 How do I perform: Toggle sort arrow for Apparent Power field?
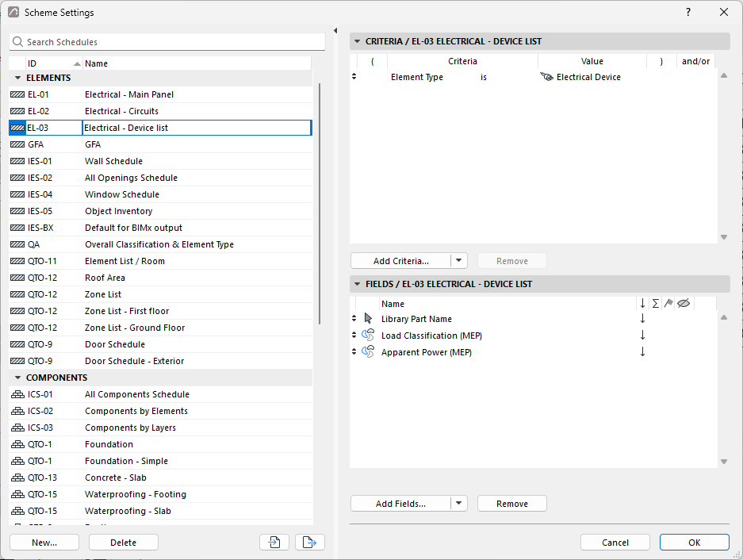click(x=642, y=352)
